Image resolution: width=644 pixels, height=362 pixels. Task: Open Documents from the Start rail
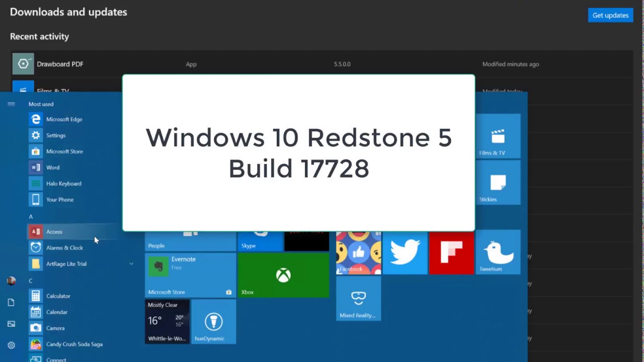click(11, 302)
